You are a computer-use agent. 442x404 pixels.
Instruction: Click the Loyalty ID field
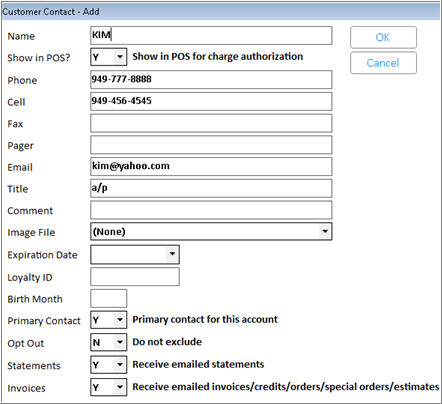[135, 277]
